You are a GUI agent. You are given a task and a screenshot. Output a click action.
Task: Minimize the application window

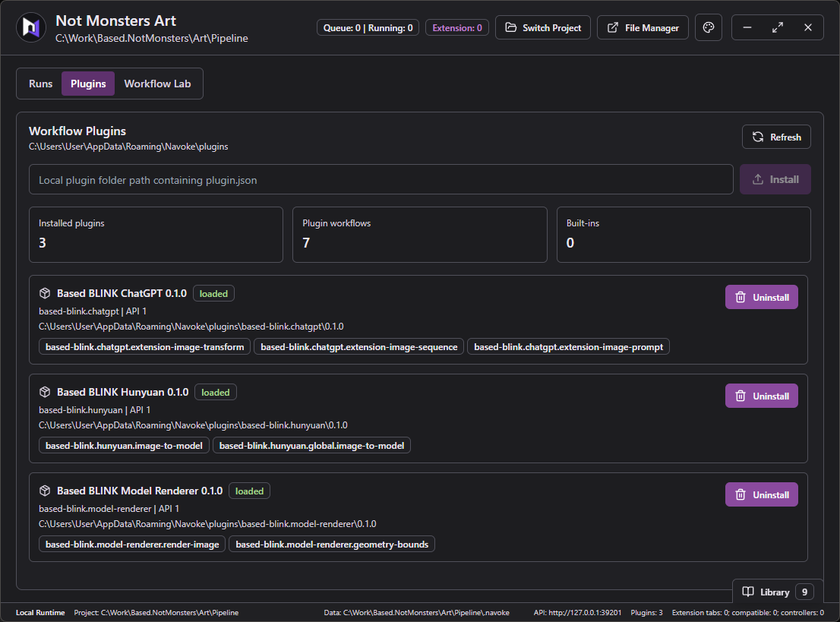[747, 27]
